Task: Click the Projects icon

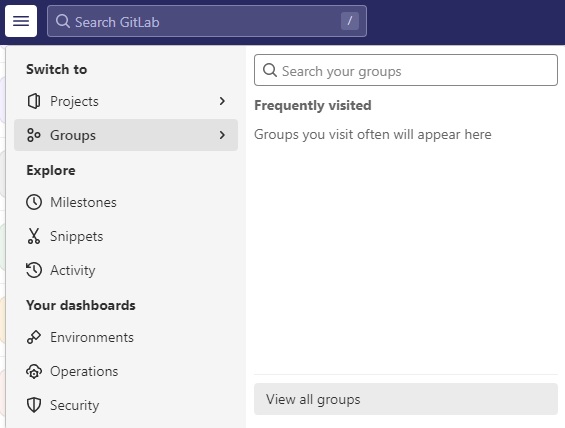Action: point(34,101)
